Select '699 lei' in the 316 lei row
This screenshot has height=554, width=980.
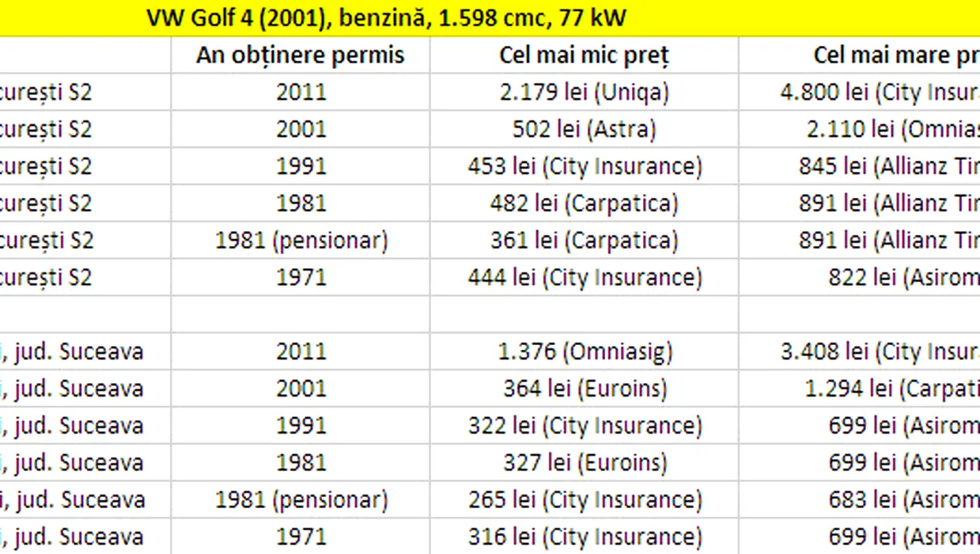[x=860, y=537]
